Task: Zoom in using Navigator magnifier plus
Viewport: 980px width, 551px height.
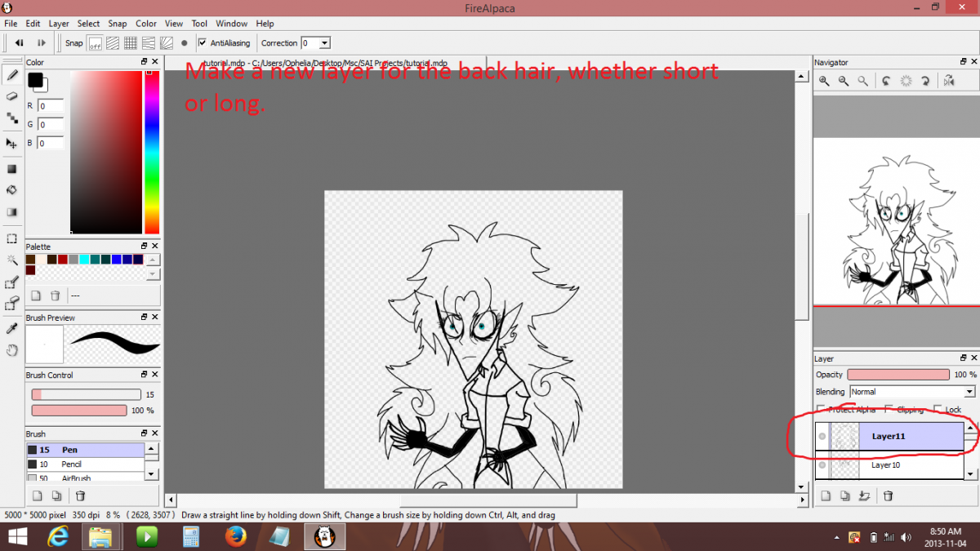Action: click(x=824, y=81)
